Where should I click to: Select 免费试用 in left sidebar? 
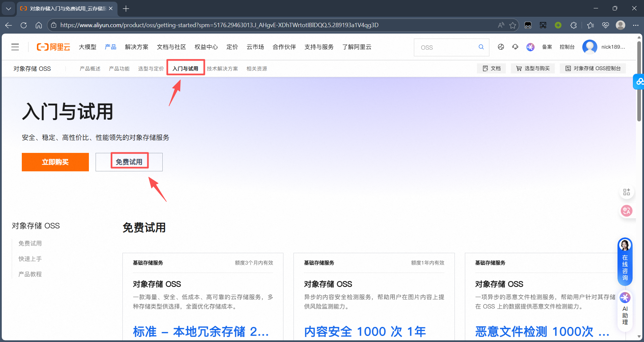pyautogui.click(x=30, y=243)
